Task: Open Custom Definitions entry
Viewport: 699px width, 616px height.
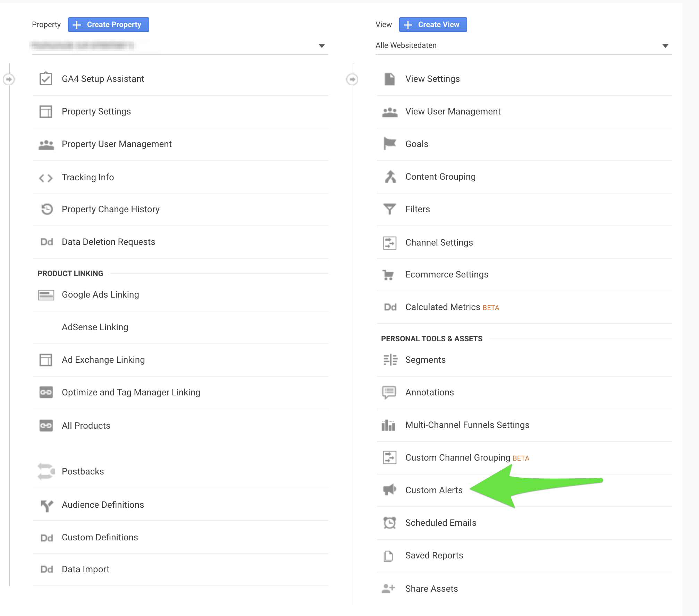Action: click(x=100, y=537)
